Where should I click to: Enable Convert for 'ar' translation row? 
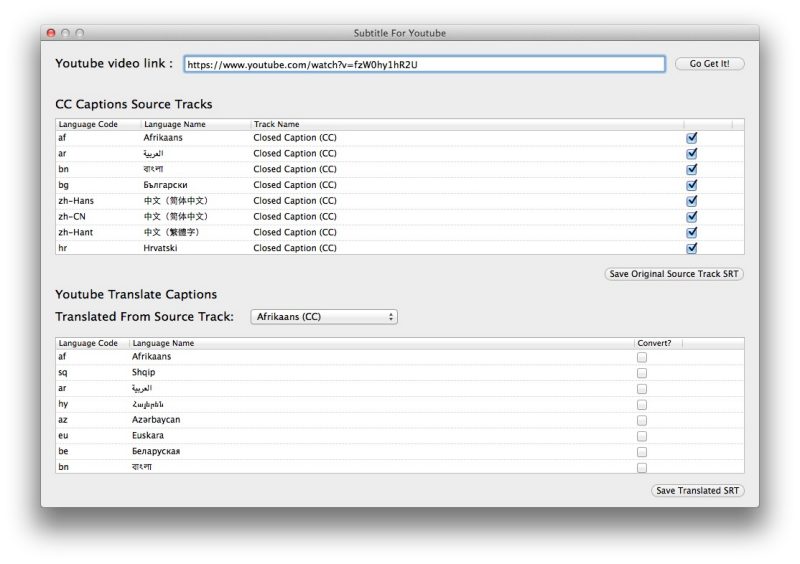click(x=642, y=389)
